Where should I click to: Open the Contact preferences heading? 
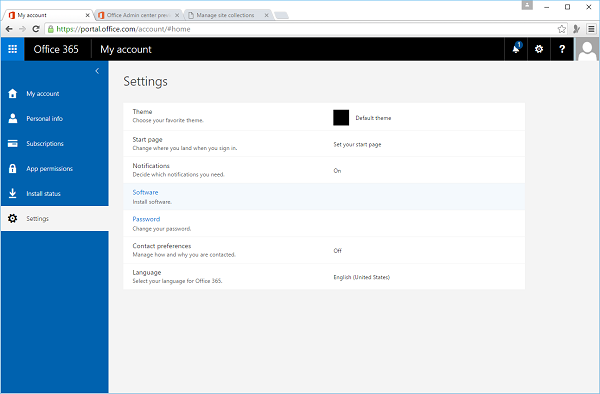tap(161, 246)
